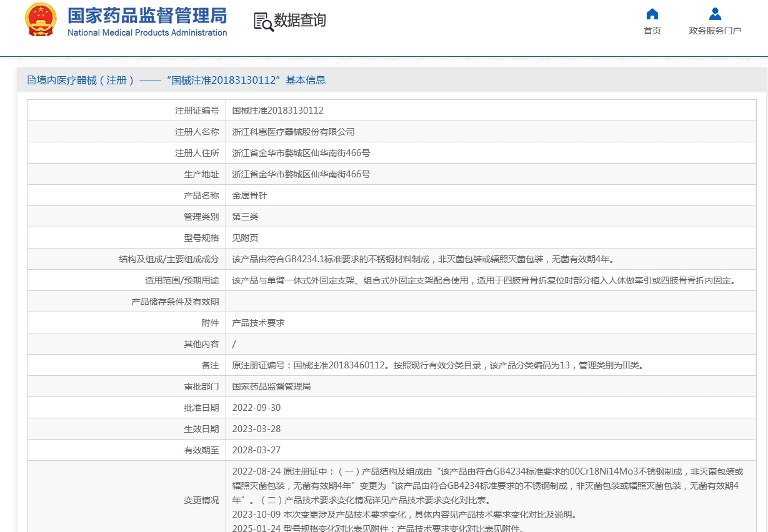The width and height of the screenshot is (768, 532).
Task: Select the 适用范围 intended use description
Action: [x=484, y=280]
